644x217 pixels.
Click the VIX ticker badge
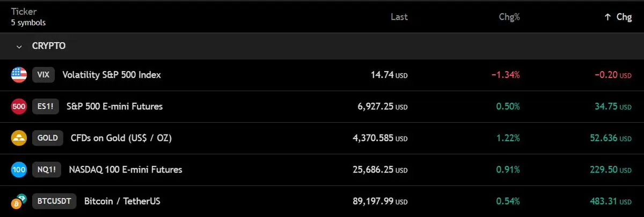(x=43, y=75)
